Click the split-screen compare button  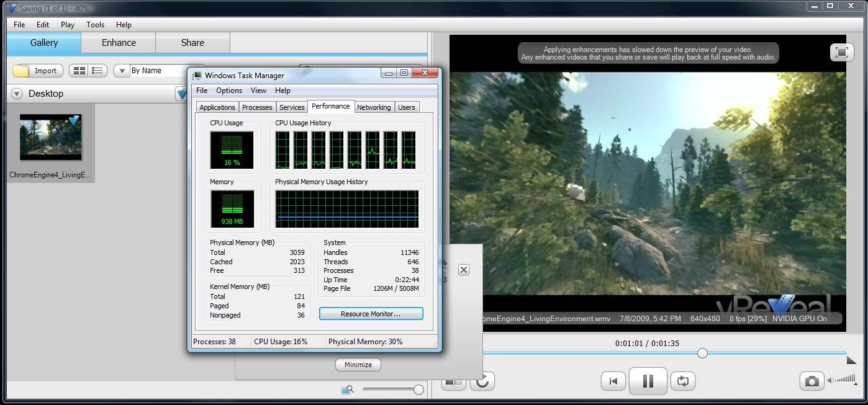click(453, 382)
